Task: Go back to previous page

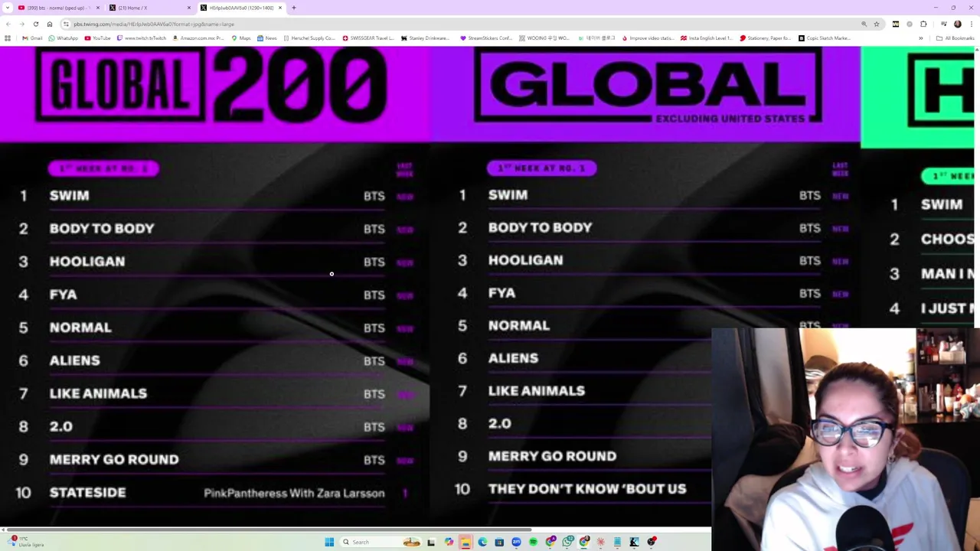Action: pyautogui.click(x=8, y=24)
